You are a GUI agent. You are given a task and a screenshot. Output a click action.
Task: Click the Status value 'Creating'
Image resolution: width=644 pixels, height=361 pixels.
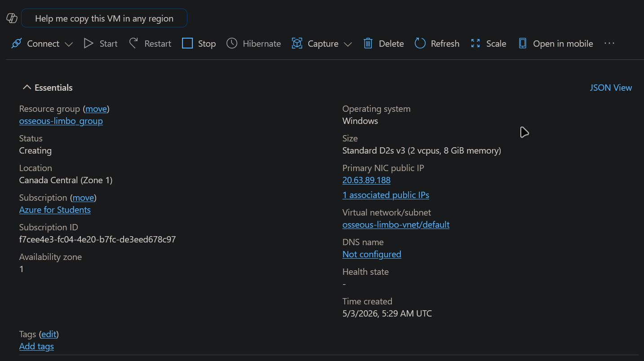(36, 150)
